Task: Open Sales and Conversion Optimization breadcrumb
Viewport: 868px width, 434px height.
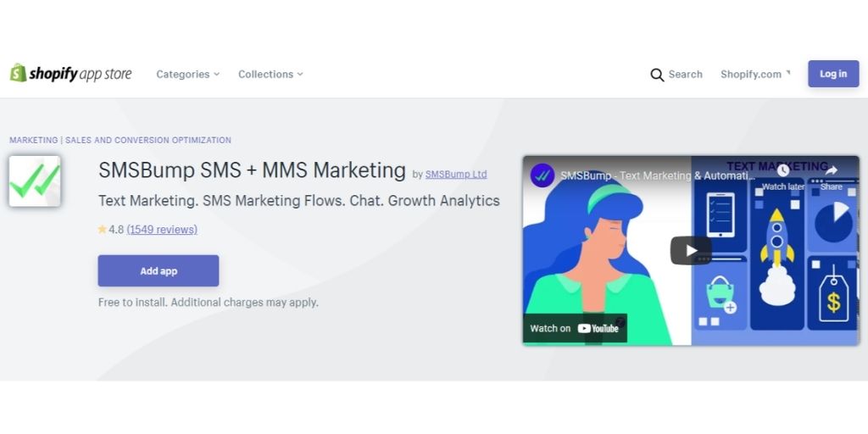Action: pos(148,140)
